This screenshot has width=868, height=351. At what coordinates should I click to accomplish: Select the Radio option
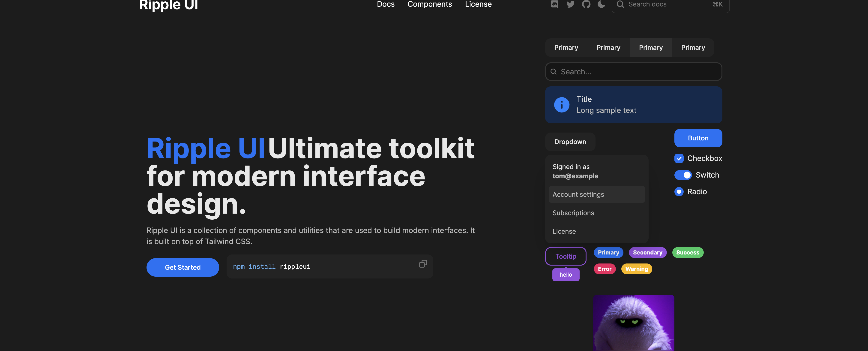coord(679,192)
